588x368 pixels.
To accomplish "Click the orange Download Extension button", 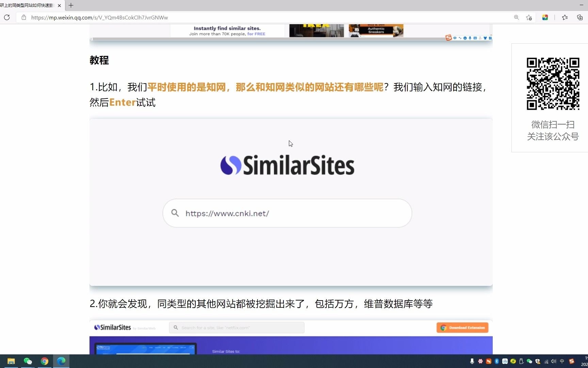I will coord(462,327).
